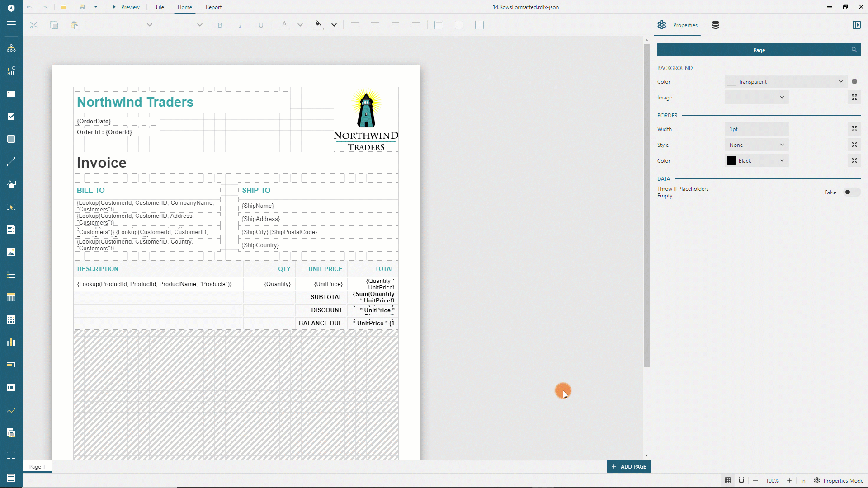Open the background Color Transparent dropdown
Viewport: 868px width, 488px height.
(786, 82)
